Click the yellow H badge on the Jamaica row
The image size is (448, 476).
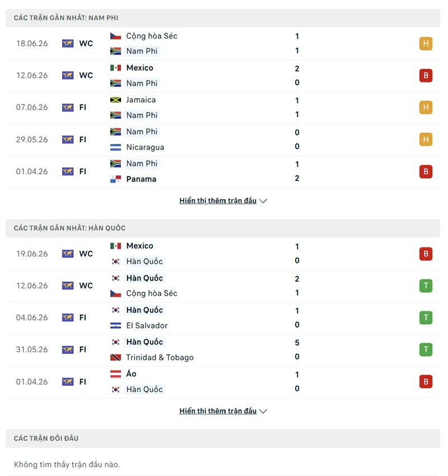click(426, 107)
